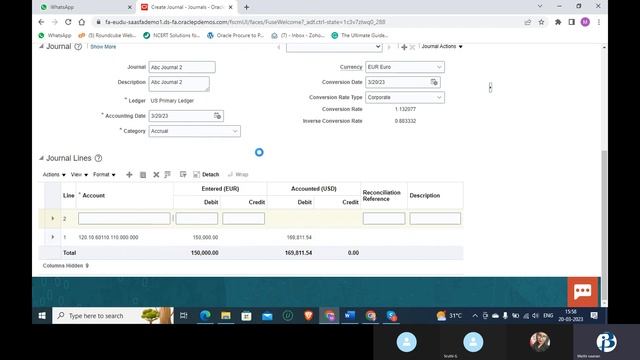This screenshot has height=360, width=640.
Task: Click the Journal name field
Action: [x=182, y=67]
